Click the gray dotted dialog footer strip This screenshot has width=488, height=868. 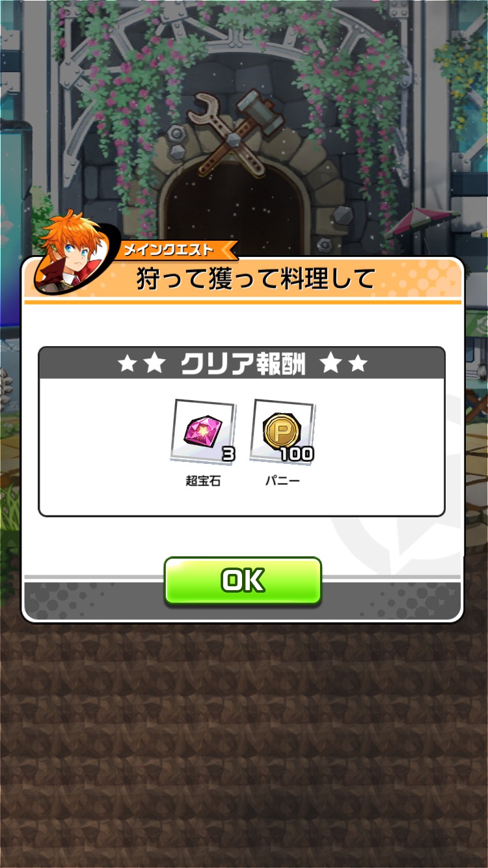tap(243, 599)
